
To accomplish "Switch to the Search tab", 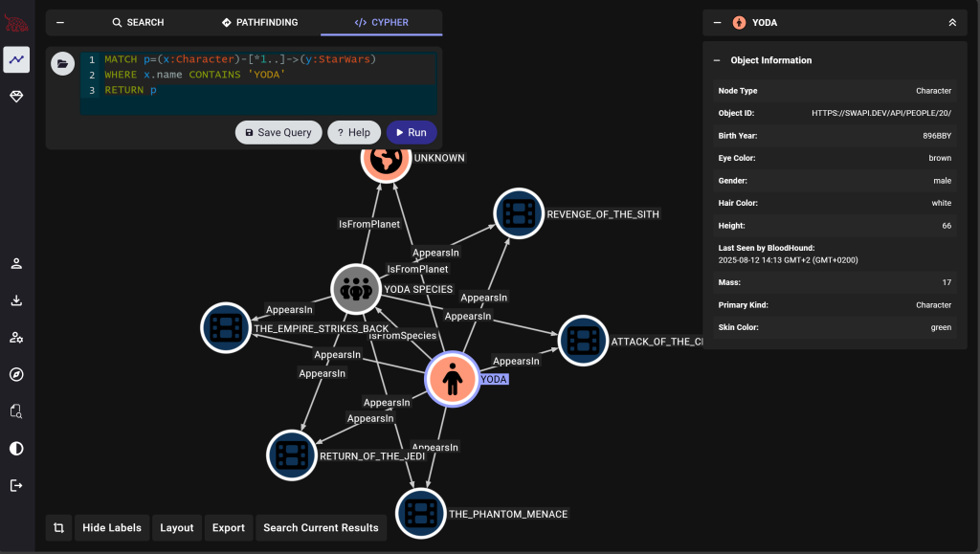I will [138, 22].
